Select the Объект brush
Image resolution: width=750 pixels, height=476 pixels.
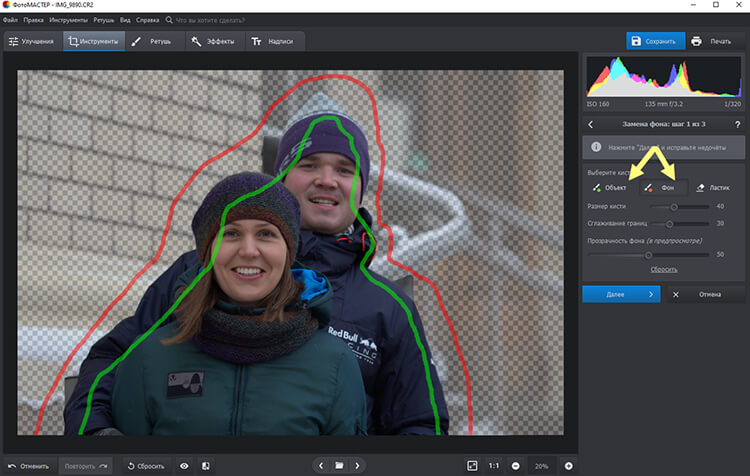point(609,187)
